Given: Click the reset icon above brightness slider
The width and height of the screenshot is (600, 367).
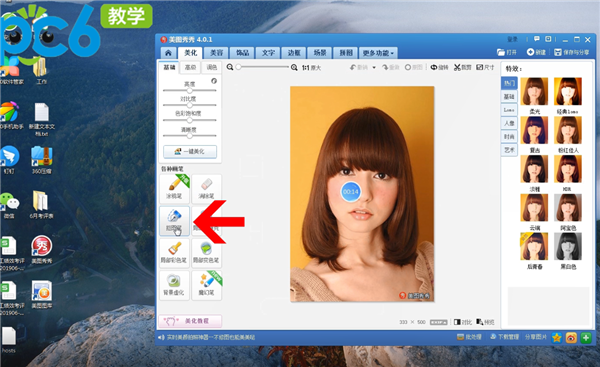Looking at the screenshot, I should coord(214,81).
